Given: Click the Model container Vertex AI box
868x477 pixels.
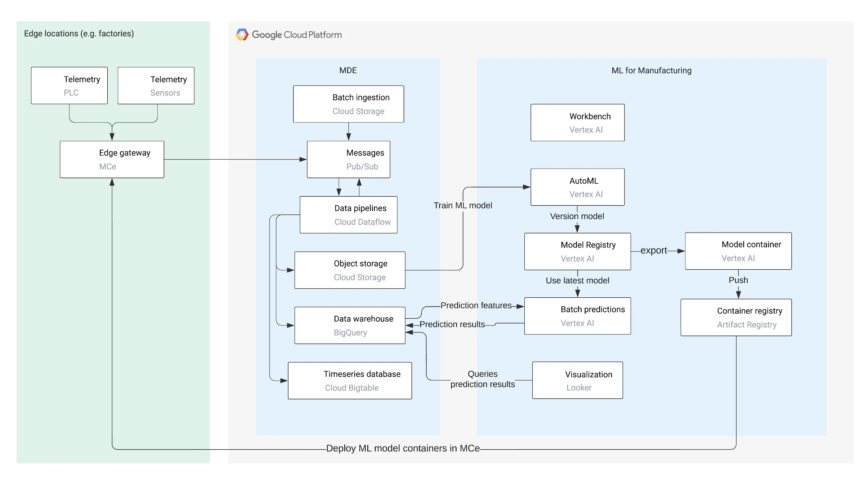Looking at the screenshot, I should click(738, 251).
